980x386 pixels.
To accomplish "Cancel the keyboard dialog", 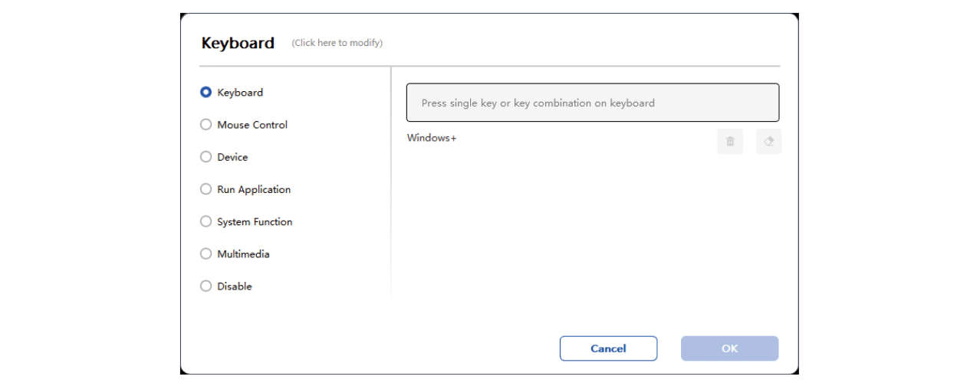I will coord(608,348).
